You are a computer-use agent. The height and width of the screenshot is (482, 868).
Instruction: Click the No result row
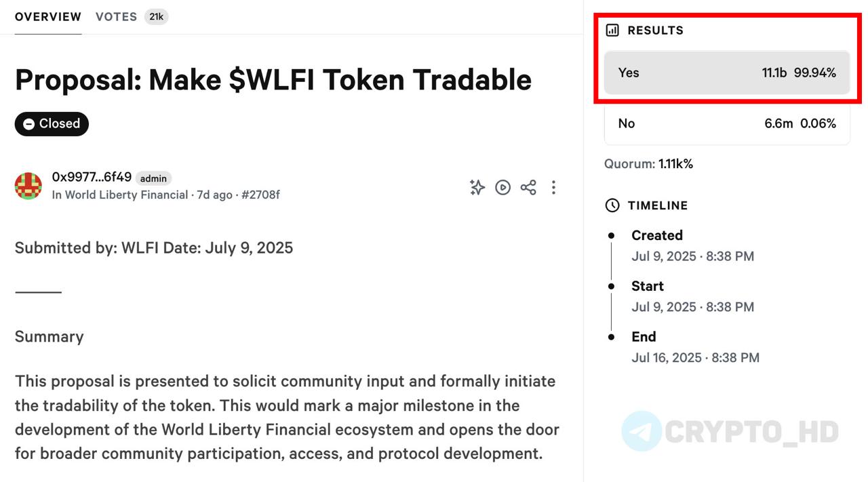pyautogui.click(x=727, y=123)
